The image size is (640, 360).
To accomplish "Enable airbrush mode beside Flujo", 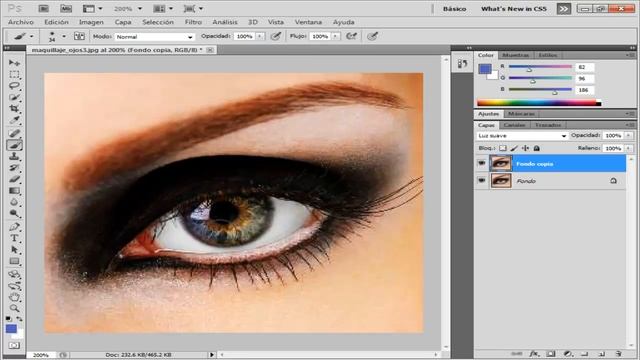I will pyautogui.click(x=351, y=36).
